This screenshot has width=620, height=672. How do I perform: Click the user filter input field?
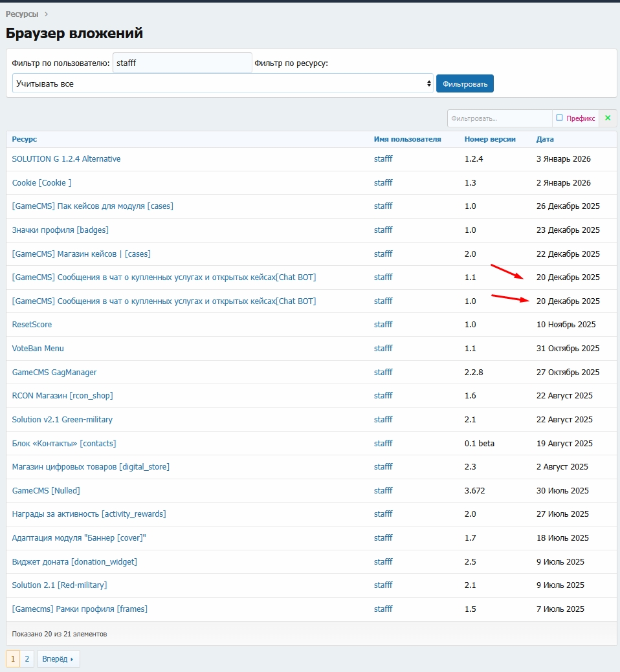click(182, 63)
